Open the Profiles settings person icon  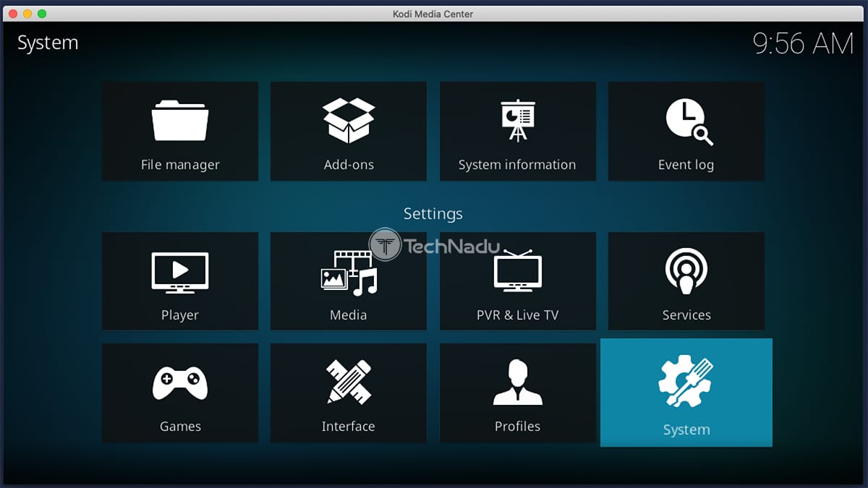tap(517, 382)
